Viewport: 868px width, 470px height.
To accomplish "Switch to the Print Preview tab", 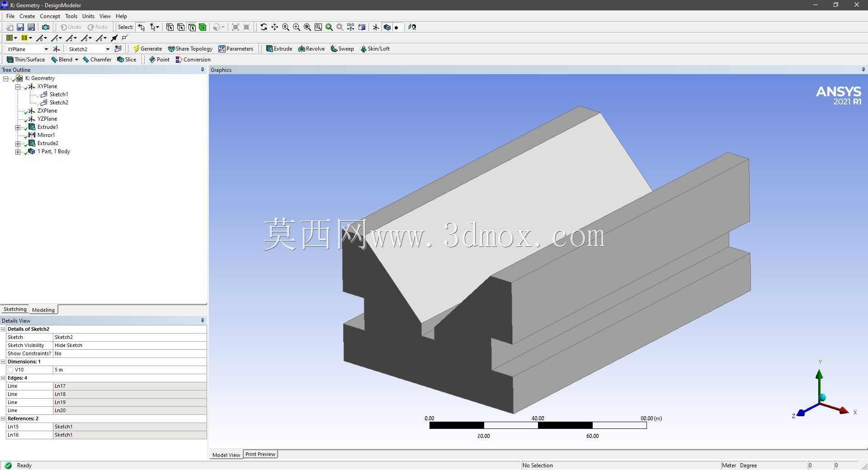I will click(x=260, y=454).
